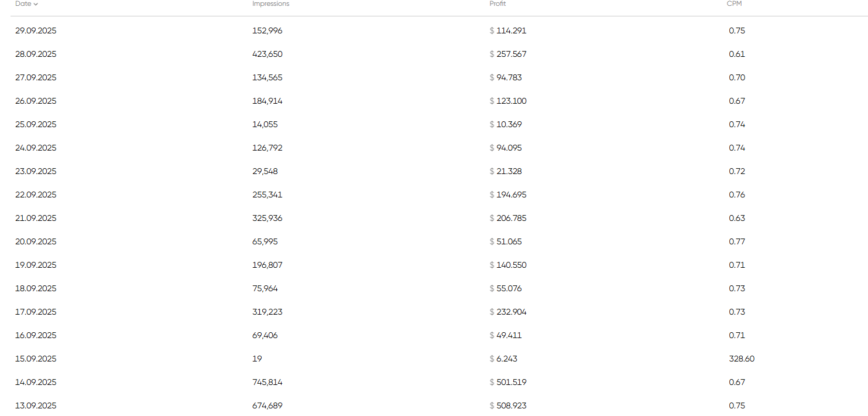Click the 196,807 impressions cell
Image resolution: width=868 pixels, height=416 pixels.
click(267, 265)
